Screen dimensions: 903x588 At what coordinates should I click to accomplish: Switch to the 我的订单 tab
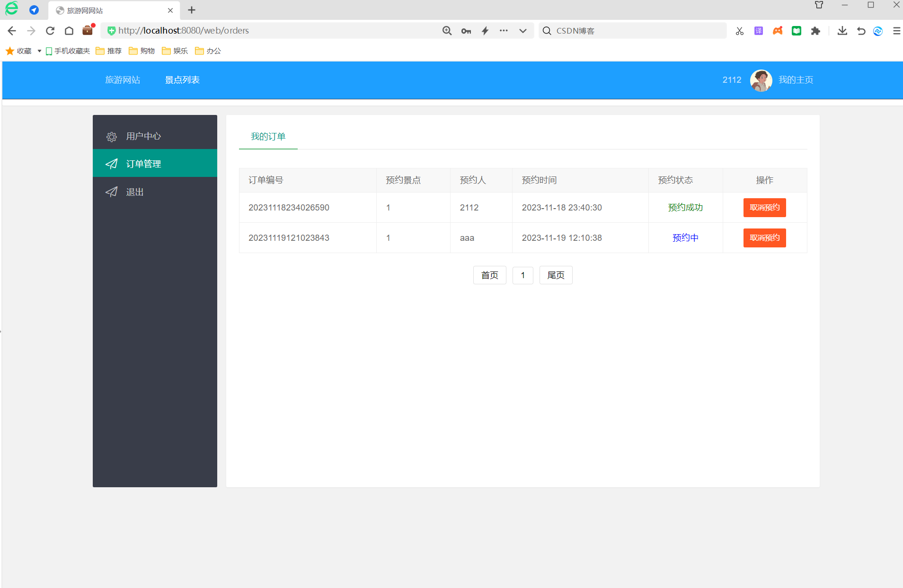[268, 137]
